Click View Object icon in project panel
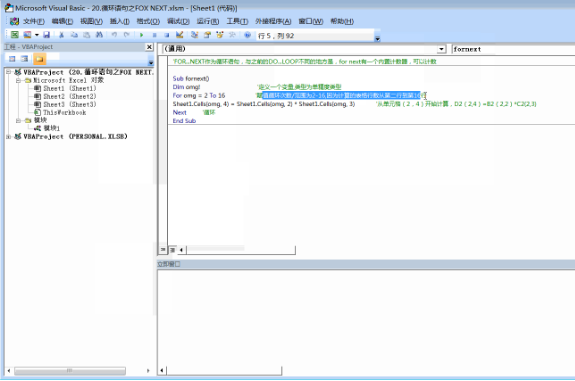575x381 pixels. [x=25, y=59]
